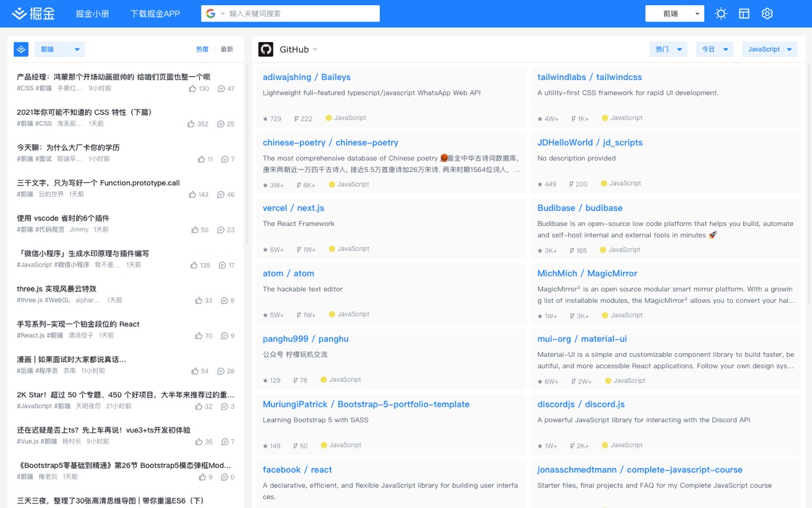
Task: Click yellow JavaScript dot on atom repo
Action: tap(332, 314)
